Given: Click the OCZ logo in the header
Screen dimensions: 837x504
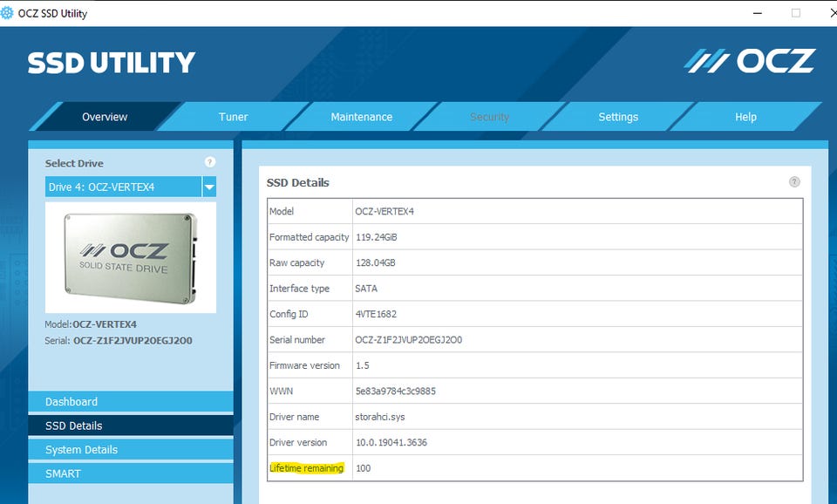Looking at the screenshot, I should click(750, 61).
